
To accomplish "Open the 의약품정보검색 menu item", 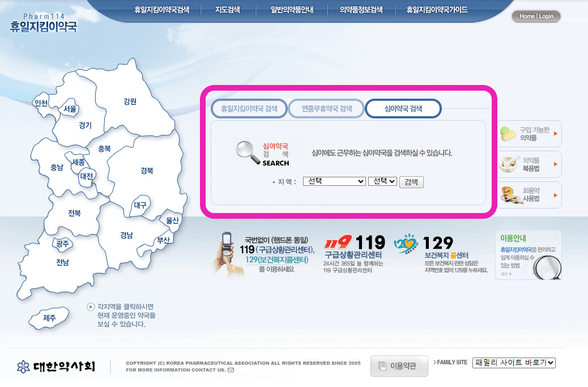I will (x=360, y=9).
